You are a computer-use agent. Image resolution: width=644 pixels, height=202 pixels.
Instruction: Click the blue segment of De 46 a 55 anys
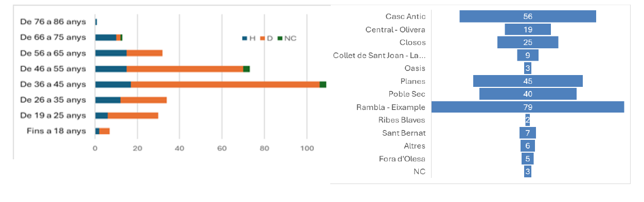click(111, 69)
